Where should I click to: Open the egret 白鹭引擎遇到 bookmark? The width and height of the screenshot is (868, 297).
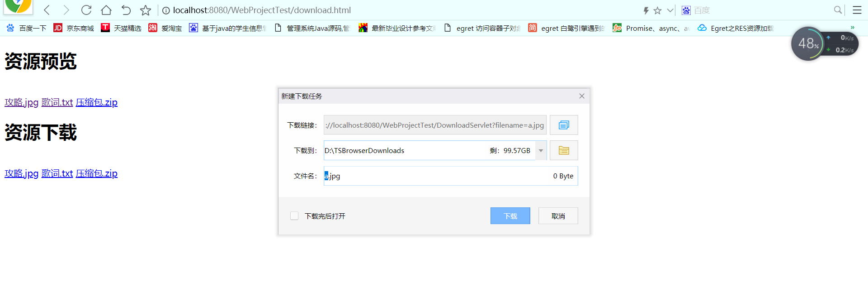pyautogui.click(x=567, y=28)
